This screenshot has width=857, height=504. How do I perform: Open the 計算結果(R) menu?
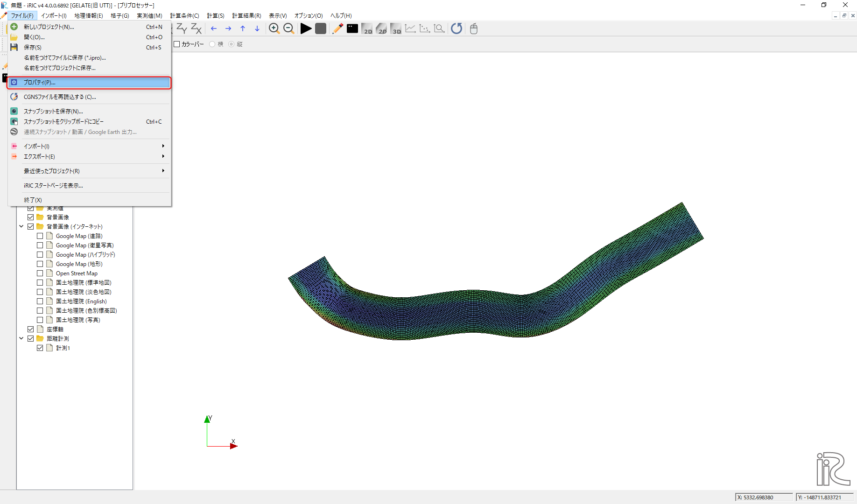tap(246, 15)
